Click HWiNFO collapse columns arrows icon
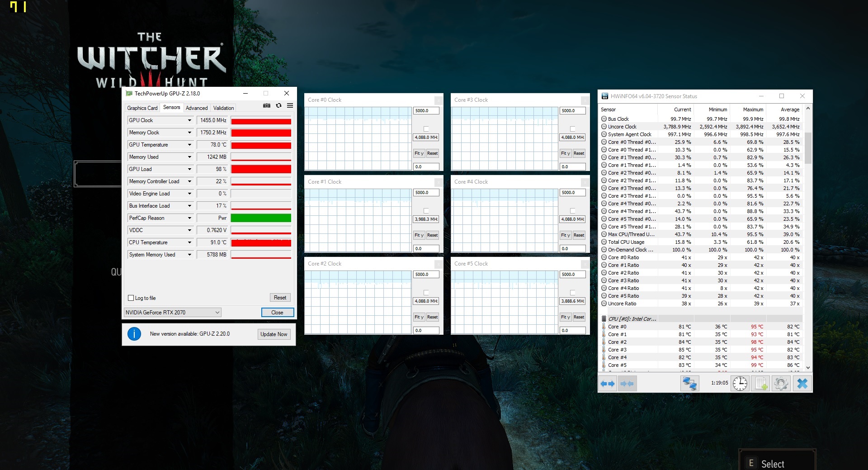The height and width of the screenshot is (470, 868). point(627,384)
